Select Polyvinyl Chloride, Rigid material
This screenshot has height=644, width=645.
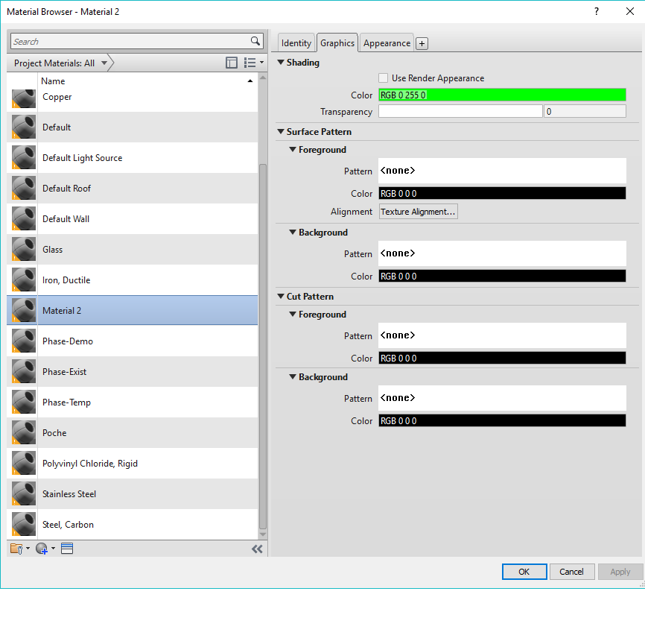pos(133,463)
